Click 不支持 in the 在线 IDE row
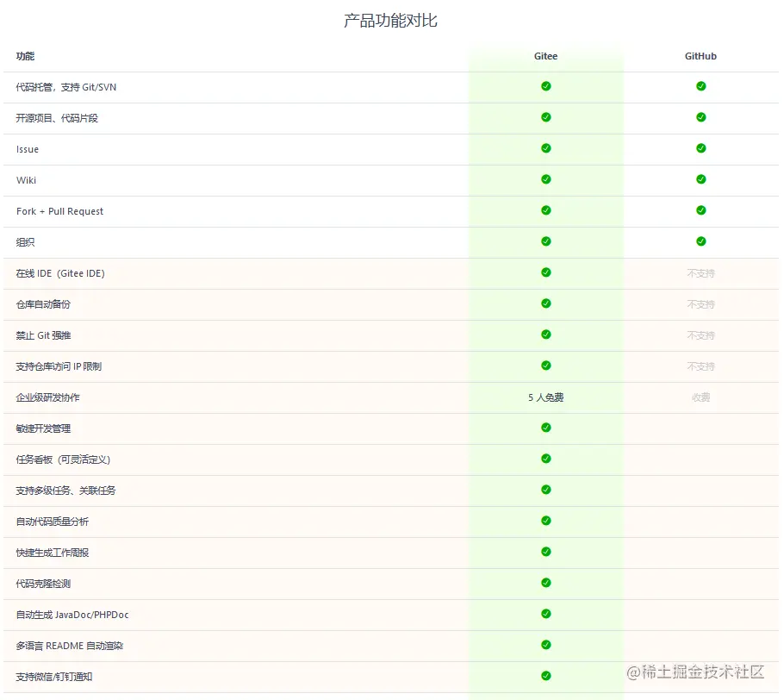Screen dimensions: 784x700 pyautogui.click(x=701, y=273)
